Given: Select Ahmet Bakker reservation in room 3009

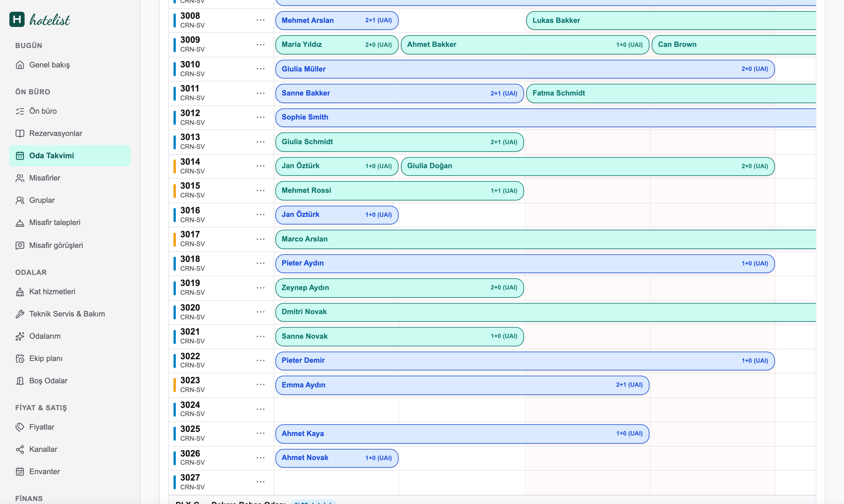Looking at the screenshot, I should pyautogui.click(x=525, y=45).
